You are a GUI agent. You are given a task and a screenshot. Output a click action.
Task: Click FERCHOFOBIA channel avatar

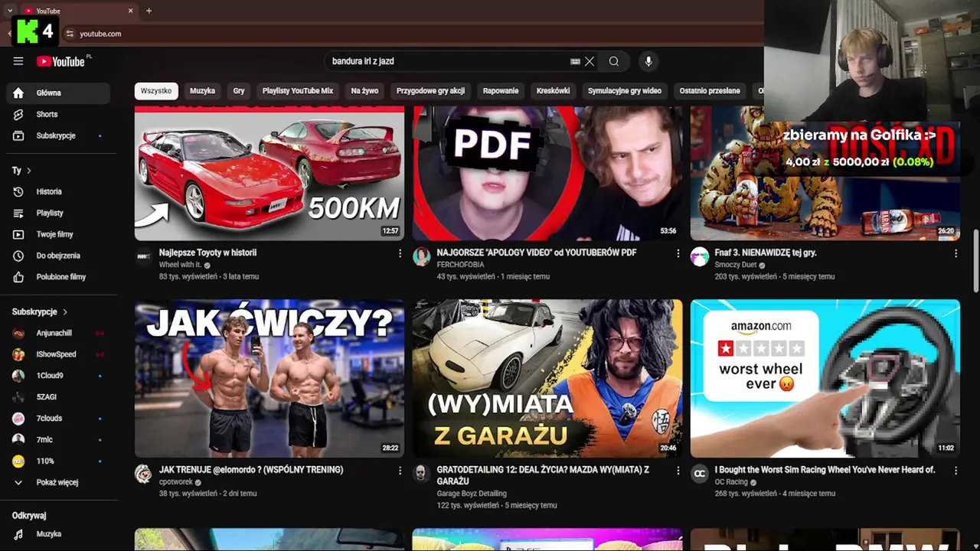[x=421, y=256]
